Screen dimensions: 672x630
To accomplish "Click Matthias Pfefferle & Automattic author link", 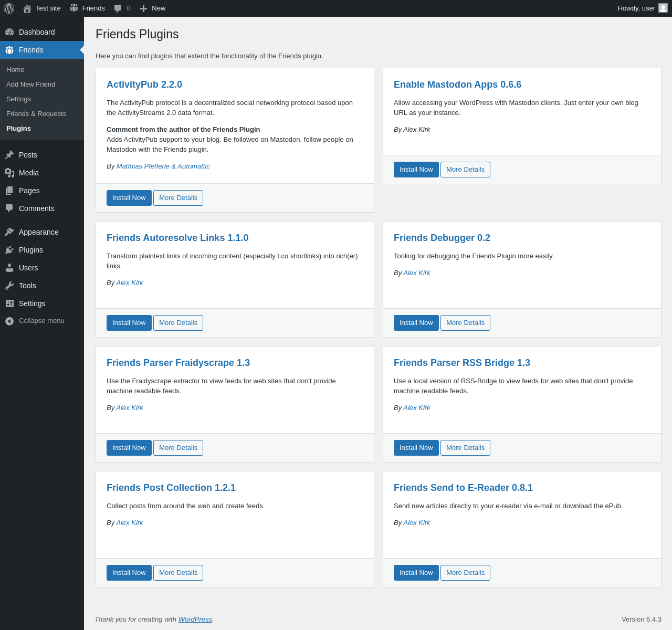I will click(x=163, y=166).
